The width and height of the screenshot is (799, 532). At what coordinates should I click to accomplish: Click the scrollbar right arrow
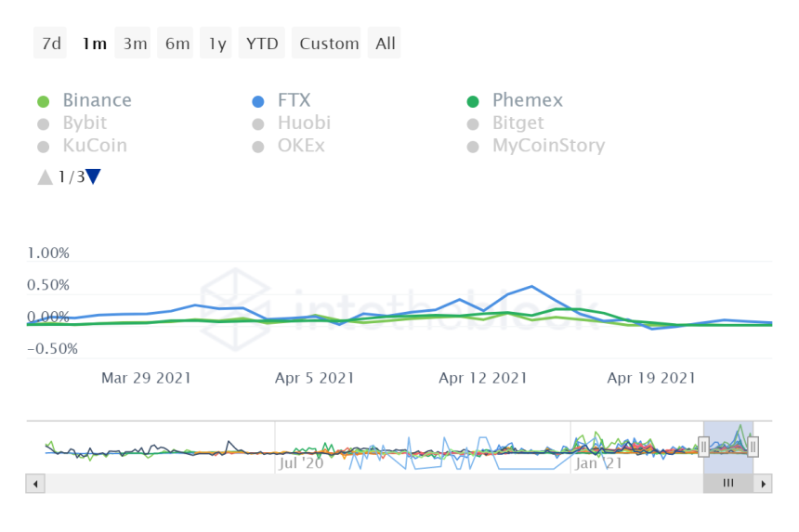763,484
